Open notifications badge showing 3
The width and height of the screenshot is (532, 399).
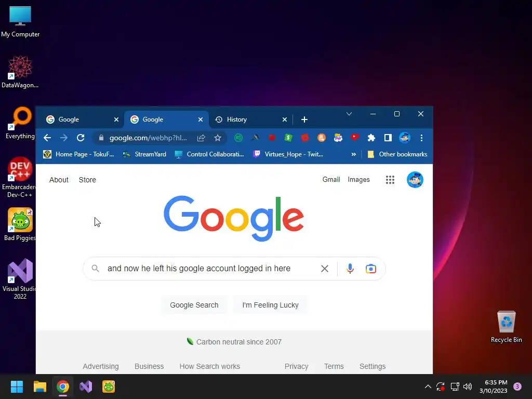[x=517, y=387]
